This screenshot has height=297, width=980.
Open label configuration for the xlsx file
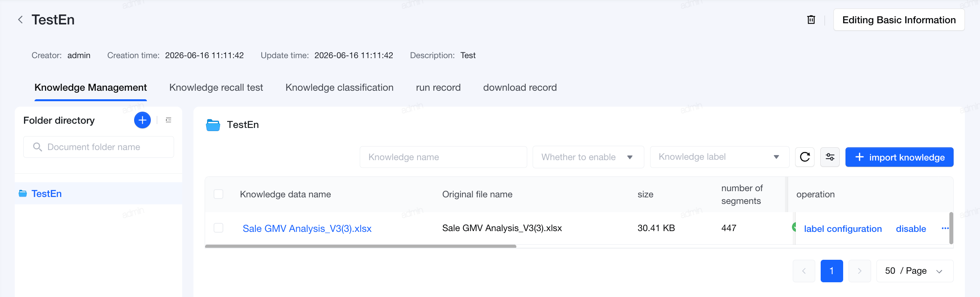tap(843, 229)
